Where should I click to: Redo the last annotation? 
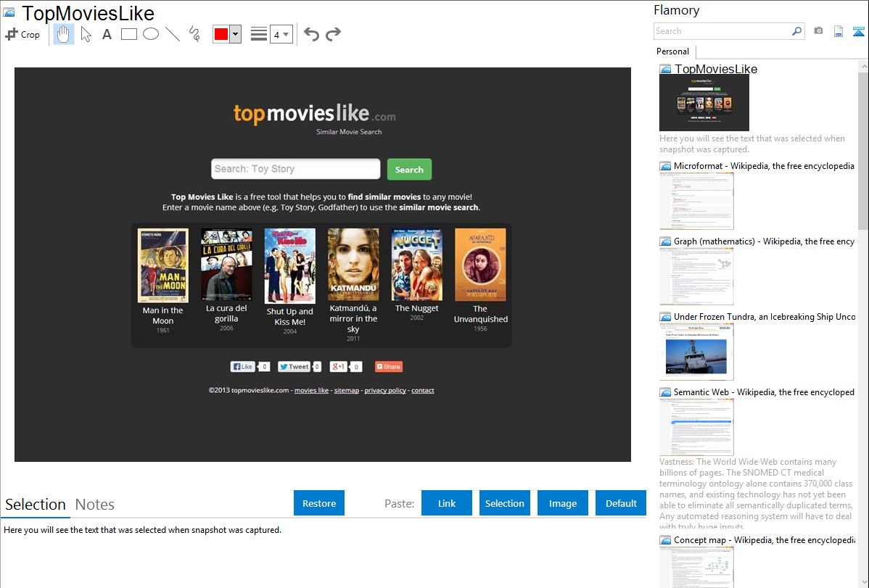[x=333, y=34]
